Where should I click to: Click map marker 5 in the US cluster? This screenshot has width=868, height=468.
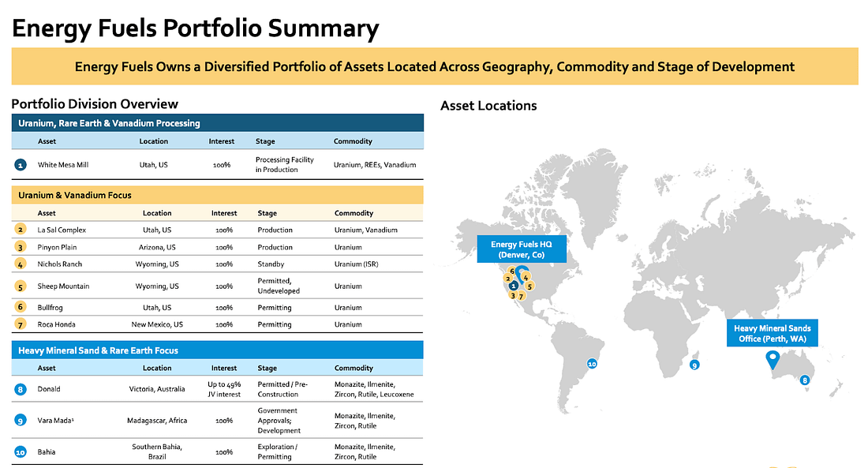tap(529, 286)
